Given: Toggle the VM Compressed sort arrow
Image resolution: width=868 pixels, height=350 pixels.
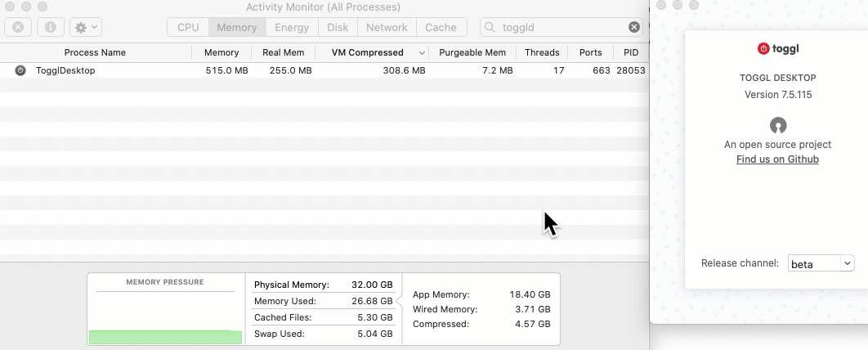Looking at the screenshot, I should [x=422, y=53].
